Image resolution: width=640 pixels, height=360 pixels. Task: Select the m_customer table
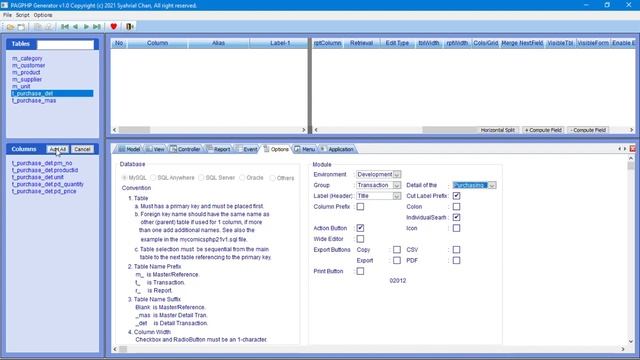(29, 65)
